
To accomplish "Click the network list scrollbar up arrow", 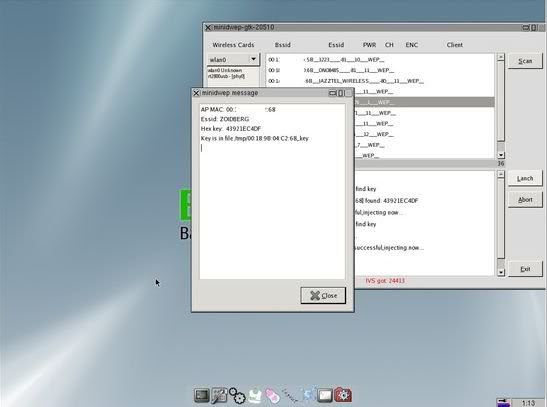I will tap(501, 57).
